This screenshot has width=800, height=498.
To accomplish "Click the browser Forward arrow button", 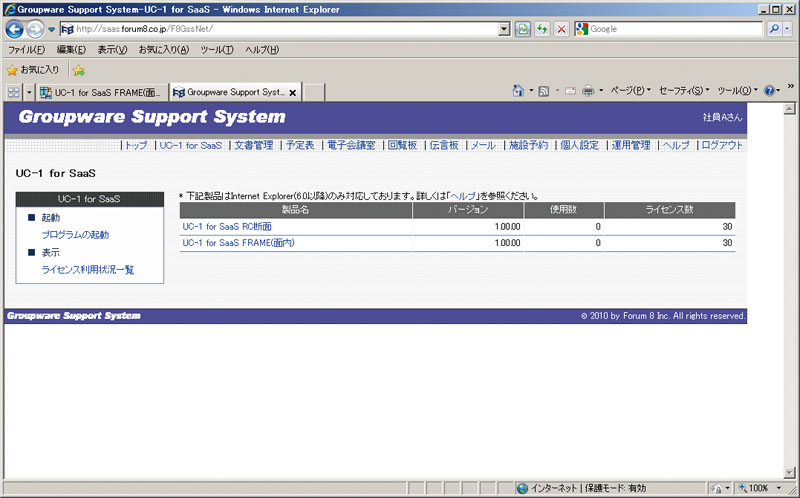I will [35, 30].
